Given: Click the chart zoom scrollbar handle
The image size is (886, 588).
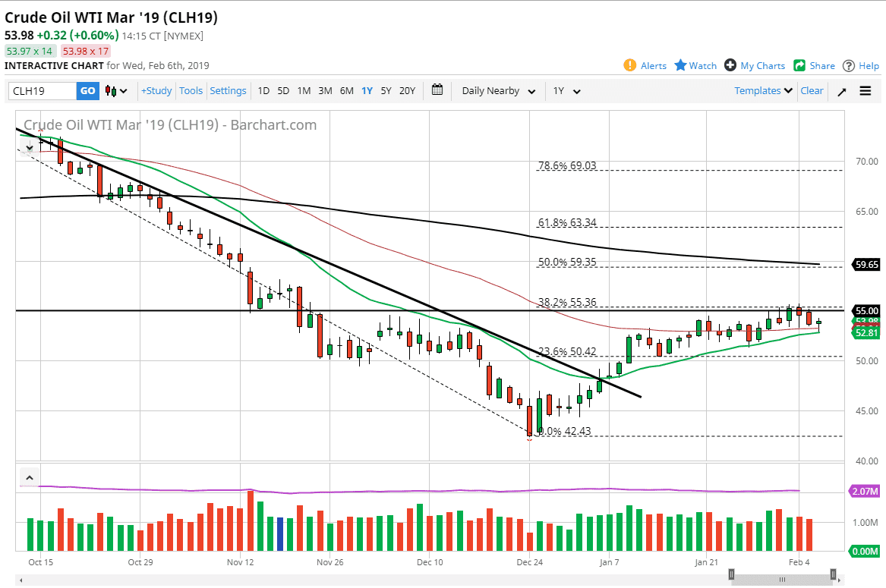Looking at the screenshot, I should pos(782,577).
